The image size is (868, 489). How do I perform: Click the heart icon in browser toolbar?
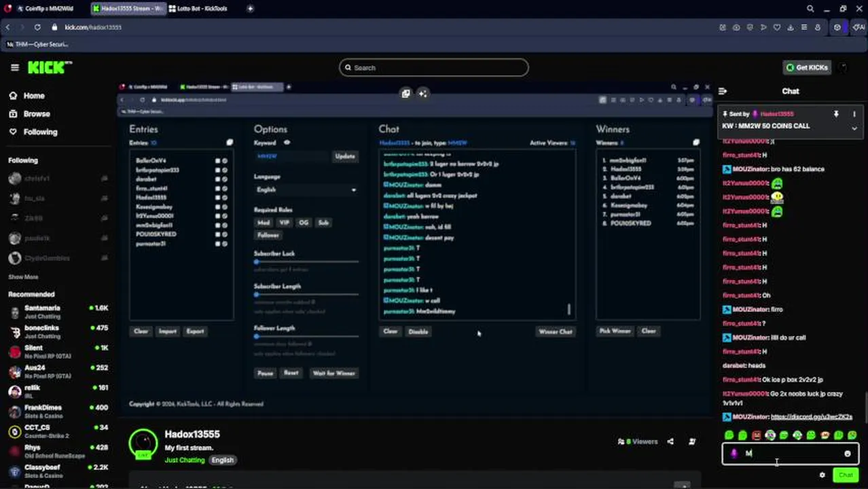[x=777, y=27]
